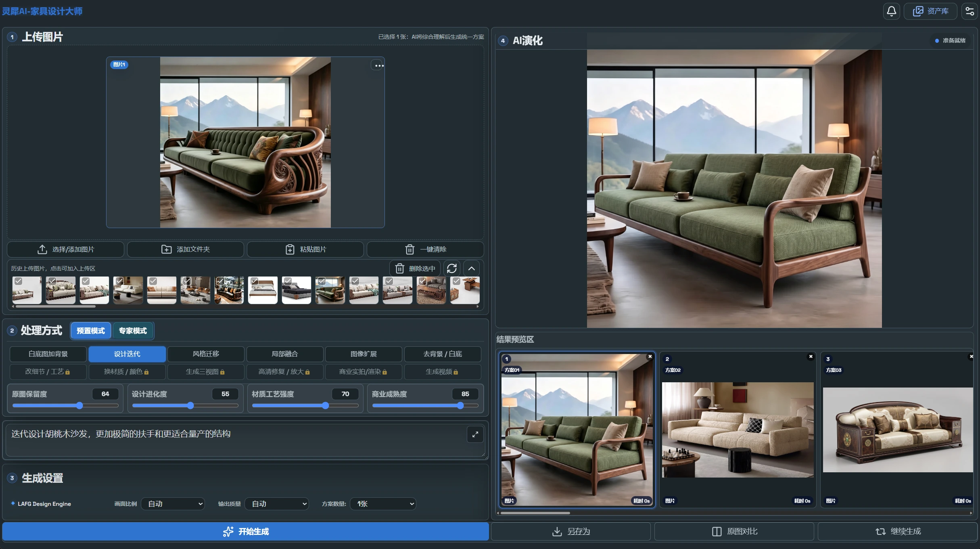
Task: Open the 输出质量 dropdown
Action: coord(277,504)
